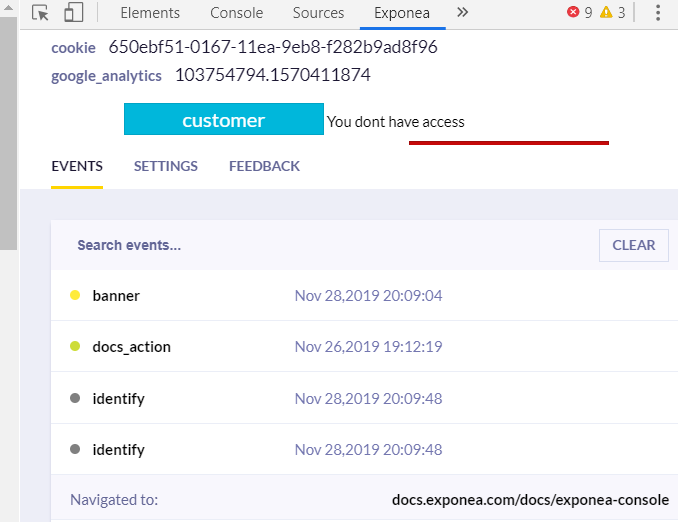Toggle the device toolbar icon
Image resolution: width=678 pixels, height=522 pixels.
[x=74, y=13]
